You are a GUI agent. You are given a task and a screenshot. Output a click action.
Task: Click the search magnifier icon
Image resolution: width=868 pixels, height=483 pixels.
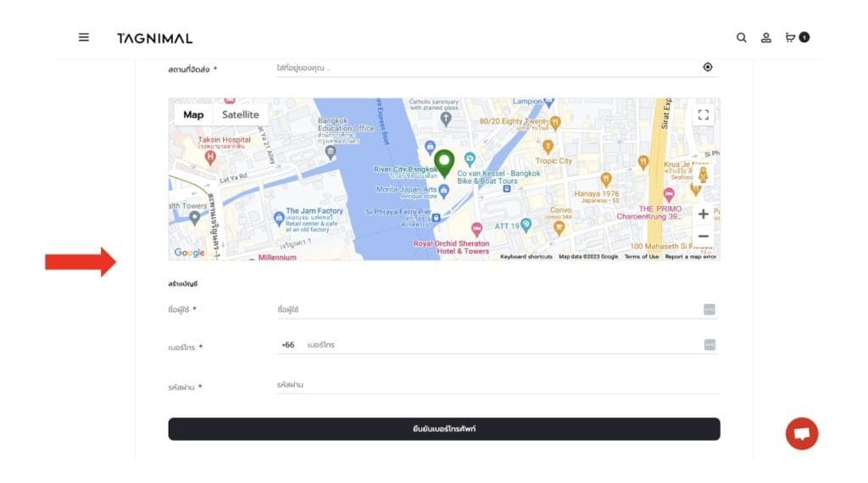coord(741,37)
